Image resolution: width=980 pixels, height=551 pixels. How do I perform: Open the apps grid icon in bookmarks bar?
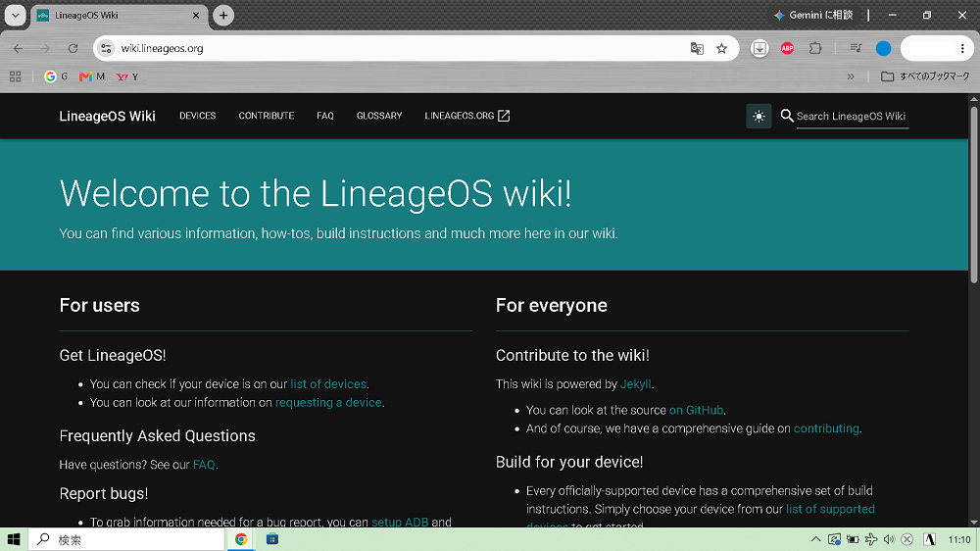pyautogui.click(x=16, y=76)
